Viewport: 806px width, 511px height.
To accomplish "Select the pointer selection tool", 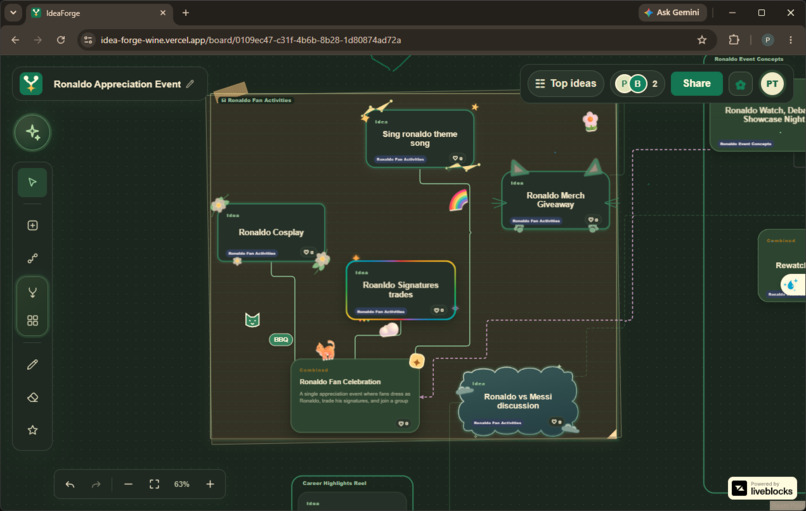I will pos(32,182).
